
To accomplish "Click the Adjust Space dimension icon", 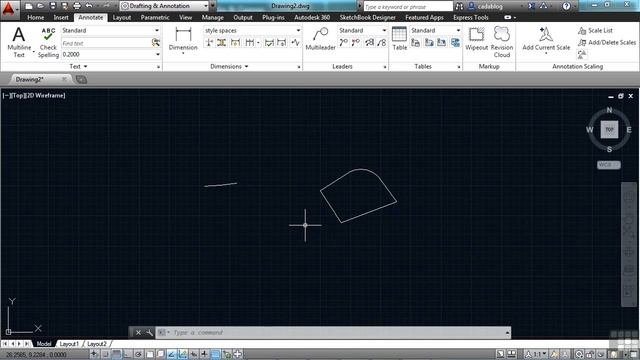I will click(x=222, y=42).
